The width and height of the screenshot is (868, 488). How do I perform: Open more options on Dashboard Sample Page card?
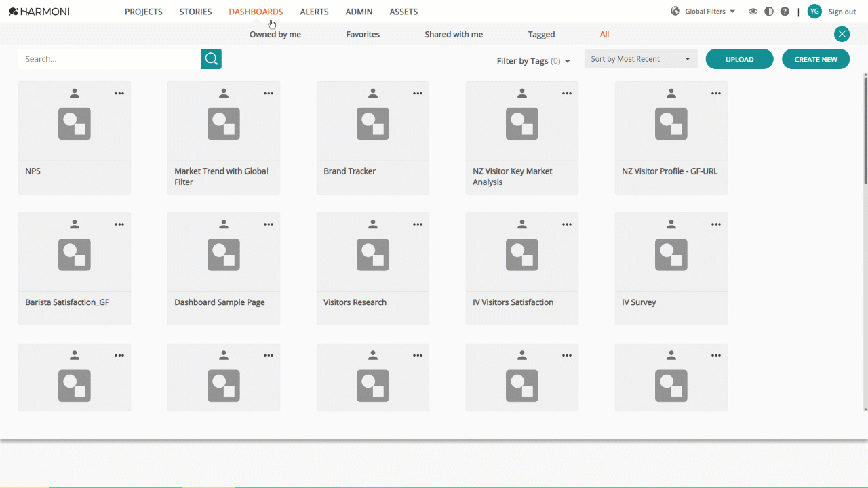tap(269, 224)
